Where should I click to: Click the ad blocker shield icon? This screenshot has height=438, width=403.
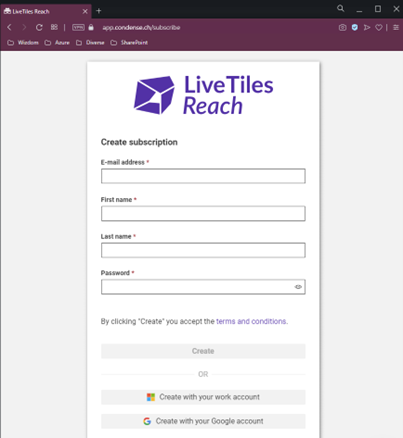click(x=355, y=27)
